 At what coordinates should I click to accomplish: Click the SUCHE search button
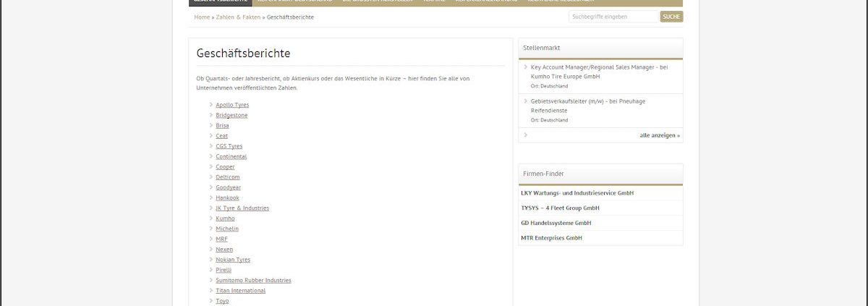tap(671, 17)
